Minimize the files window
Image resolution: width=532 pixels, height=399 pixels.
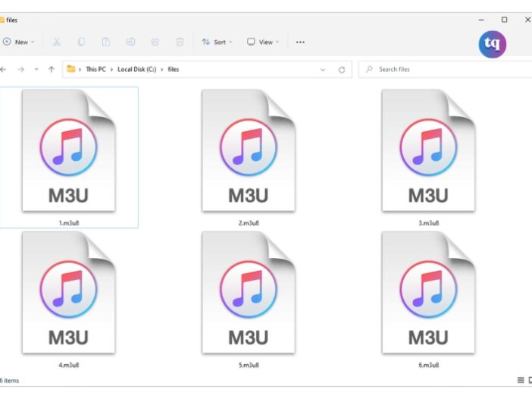point(481,20)
